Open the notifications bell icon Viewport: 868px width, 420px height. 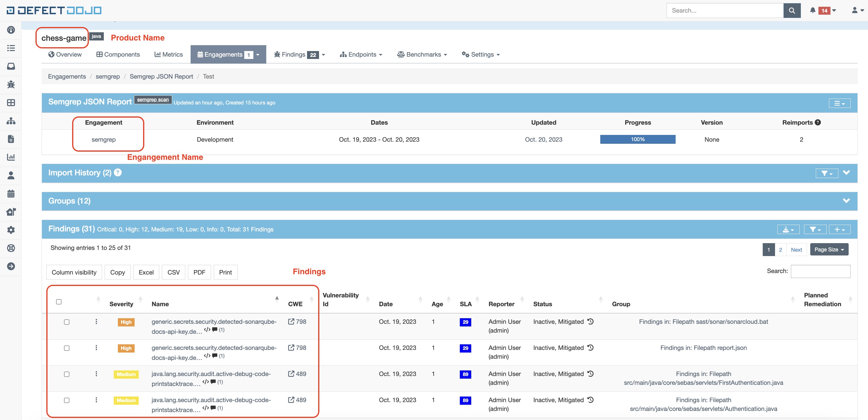pos(812,11)
